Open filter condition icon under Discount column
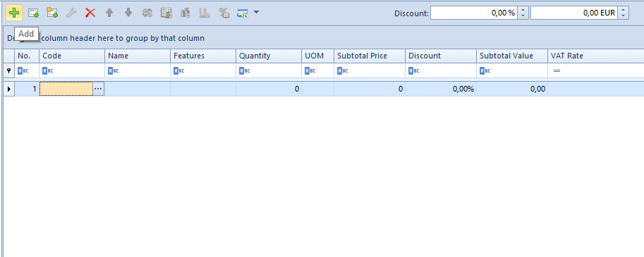Viewport: 644px width, 257px height. point(413,71)
